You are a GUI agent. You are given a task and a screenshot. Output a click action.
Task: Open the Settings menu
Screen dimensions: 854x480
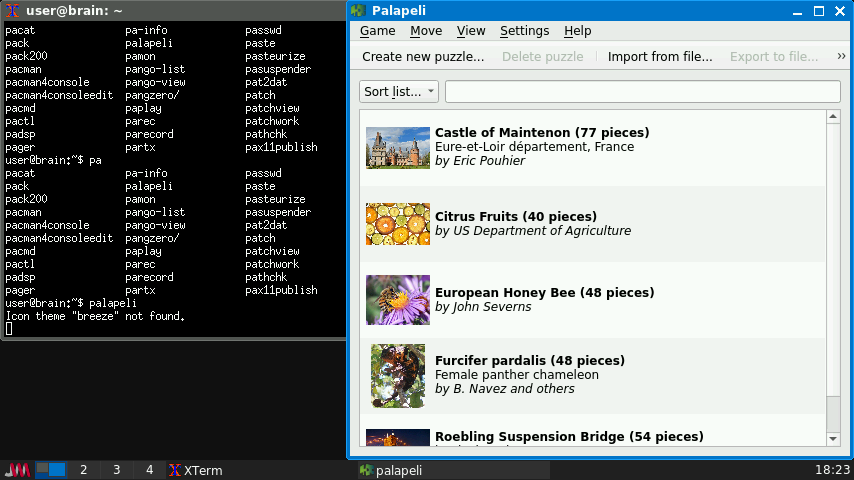(524, 31)
